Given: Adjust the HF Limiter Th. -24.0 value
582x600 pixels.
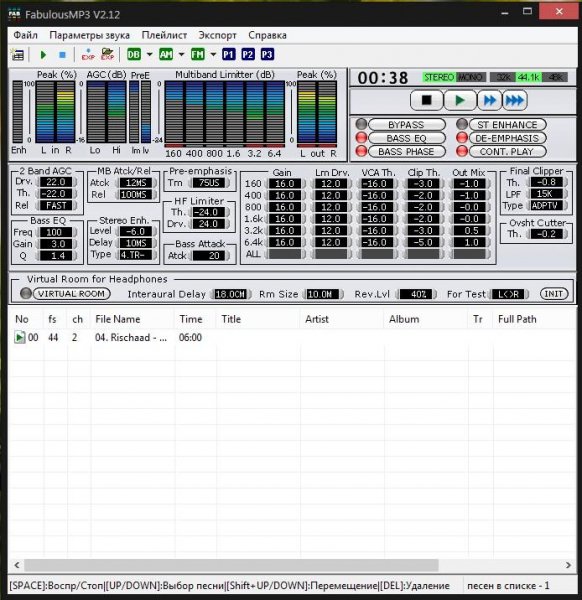Looking at the screenshot, I should 209,212.
